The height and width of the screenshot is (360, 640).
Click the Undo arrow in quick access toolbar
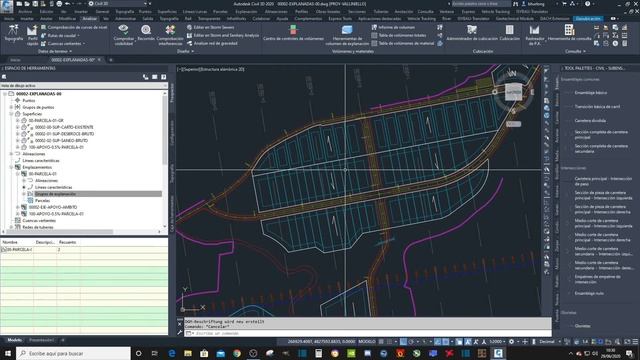(67, 4)
